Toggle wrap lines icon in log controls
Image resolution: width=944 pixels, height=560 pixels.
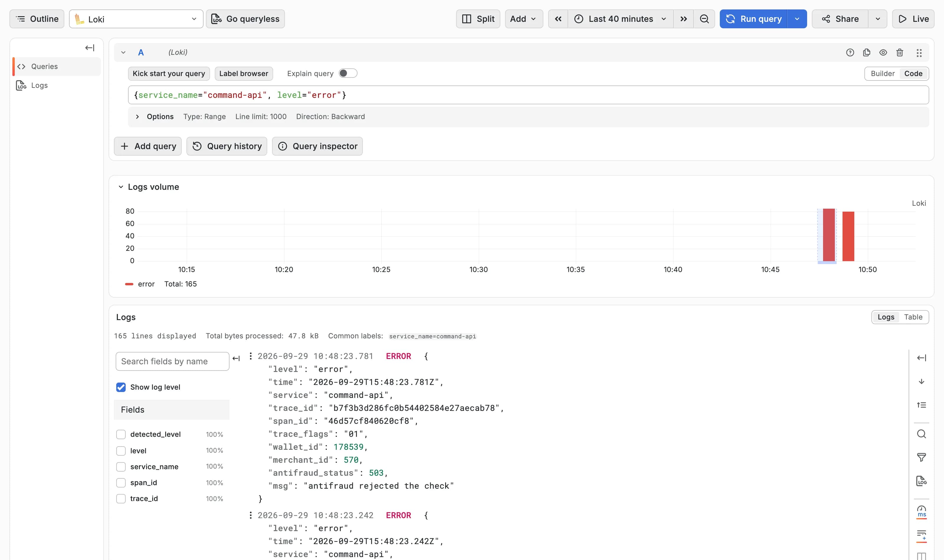921,536
